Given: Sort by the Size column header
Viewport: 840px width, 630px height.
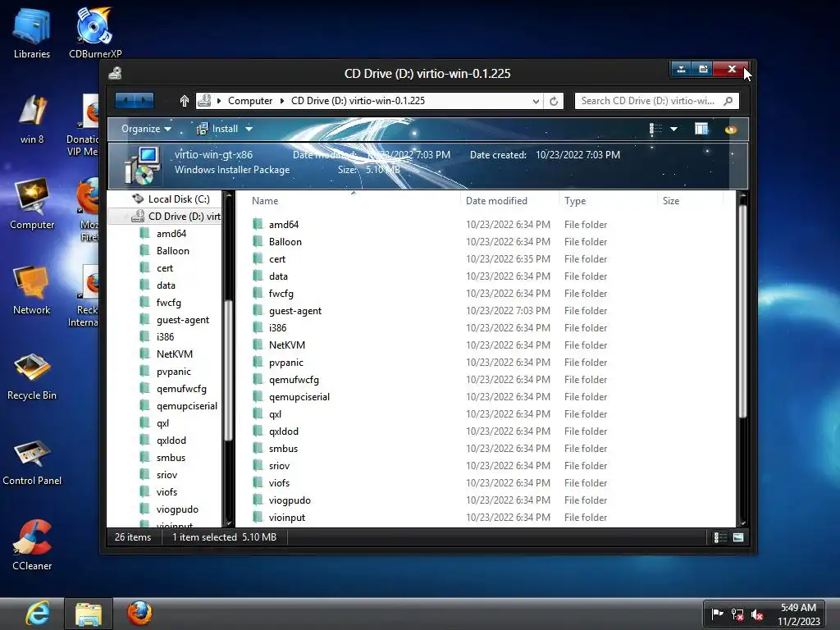Looking at the screenshot, I should pyautogui.click(x=671, y=201).
